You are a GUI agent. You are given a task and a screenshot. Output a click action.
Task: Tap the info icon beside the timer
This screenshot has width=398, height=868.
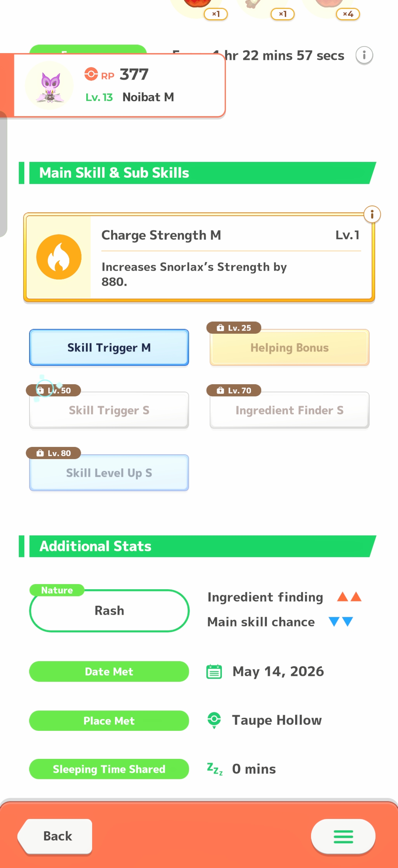pyautogui.click(x=364, y=55)
